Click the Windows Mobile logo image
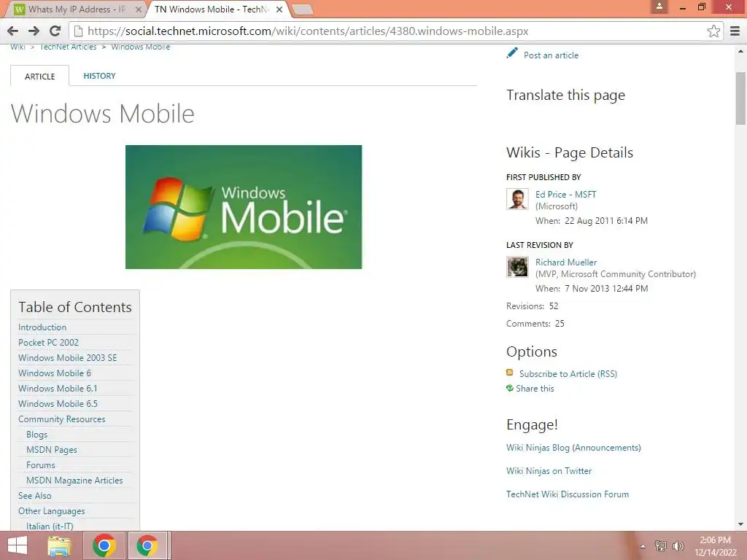The image size is (747, 560). pos(244,206)
